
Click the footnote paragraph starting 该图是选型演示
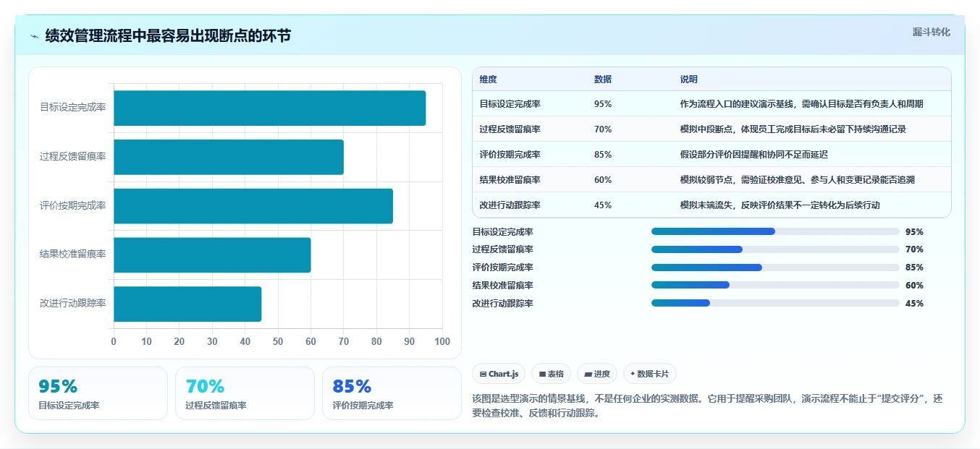coord(708,406)
